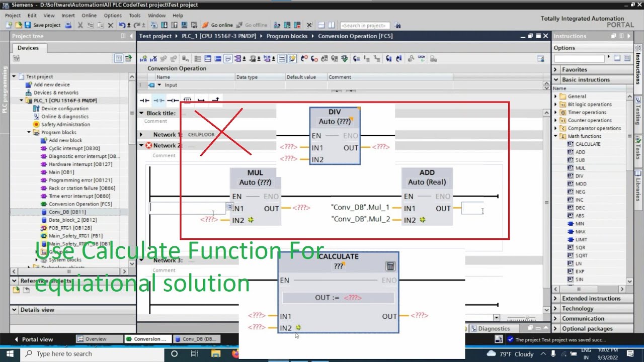
Task: Collapse the Input section in block interface
Action: click(x=159, y=85)
